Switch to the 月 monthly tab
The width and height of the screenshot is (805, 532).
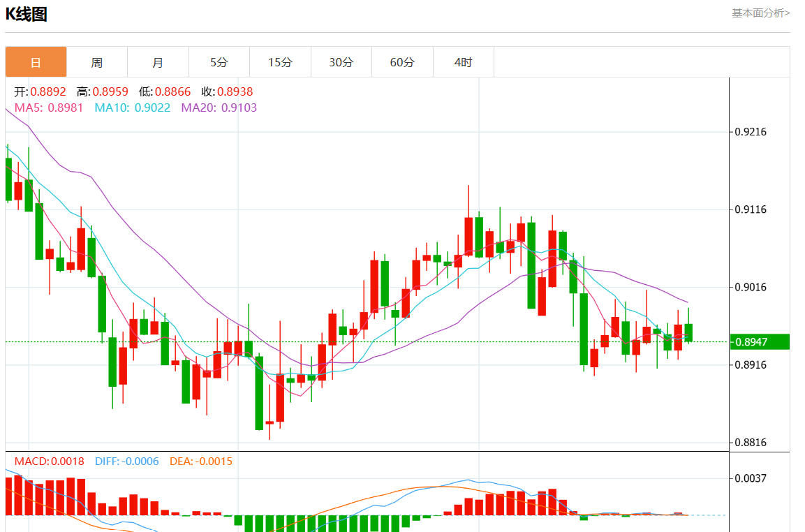(158, 62)
